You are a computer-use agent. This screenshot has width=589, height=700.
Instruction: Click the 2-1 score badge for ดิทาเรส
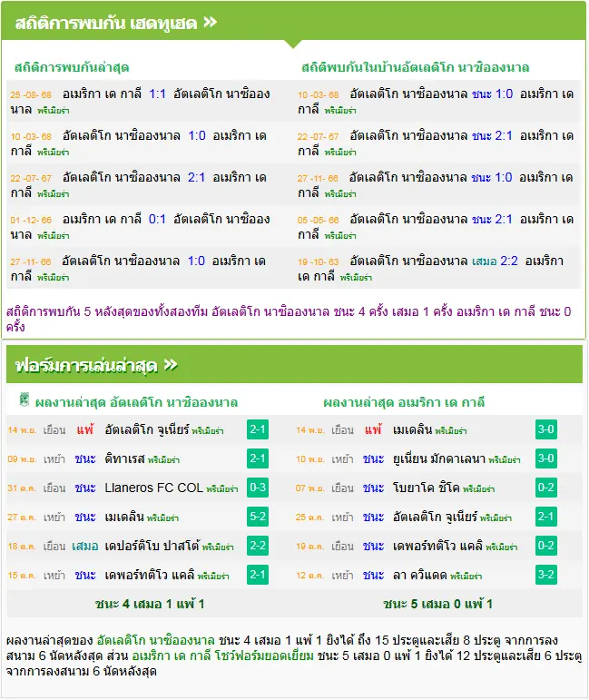258,458
